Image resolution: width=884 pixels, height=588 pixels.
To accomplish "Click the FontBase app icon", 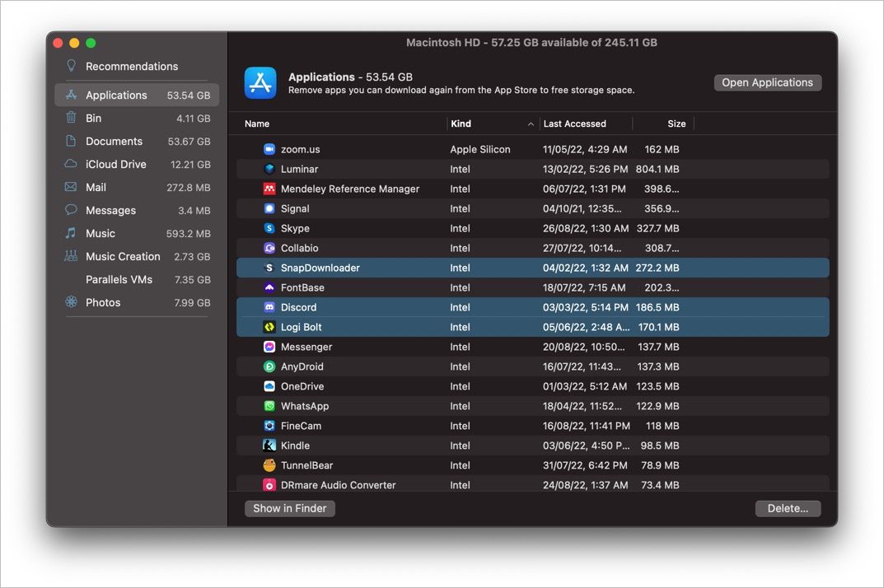I will click(269, 287).
